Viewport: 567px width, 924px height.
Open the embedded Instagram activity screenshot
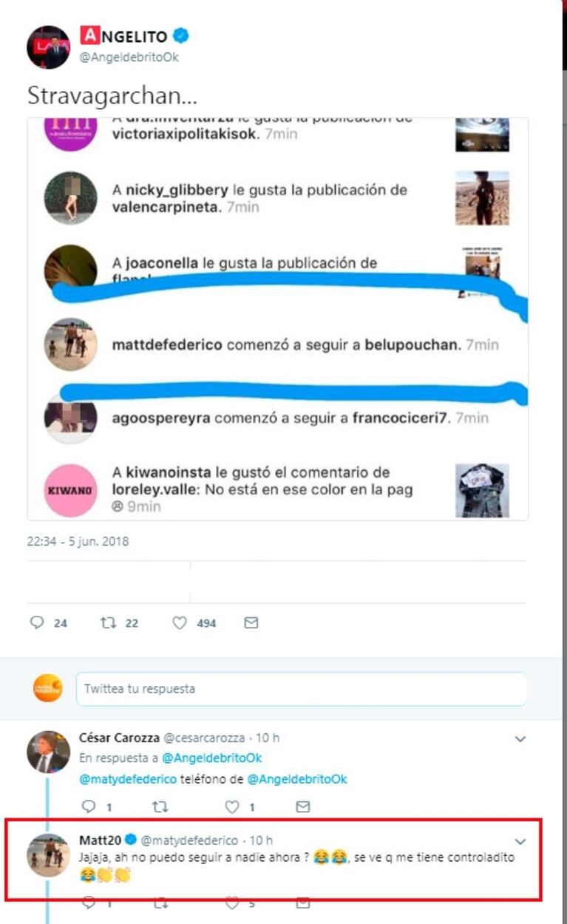click(278, 319)
